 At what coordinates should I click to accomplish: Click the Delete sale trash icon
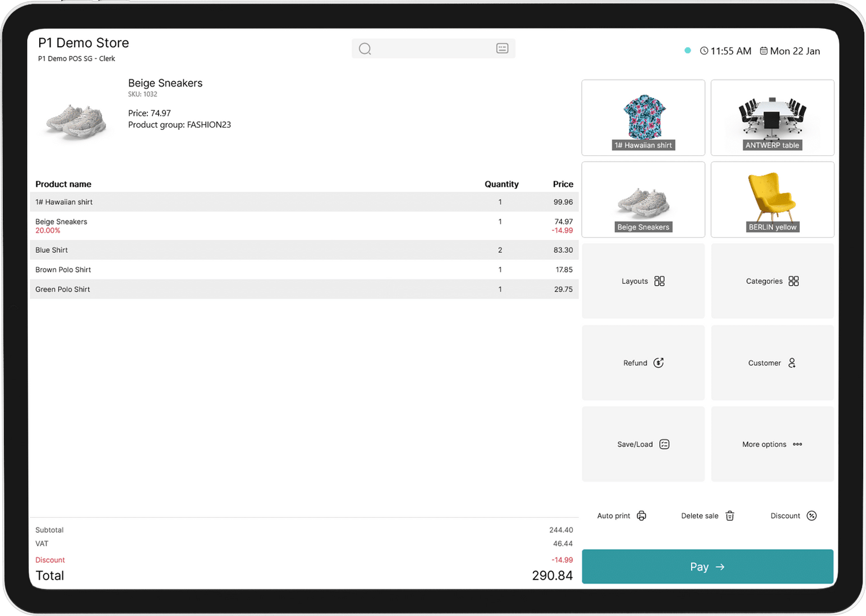click(730, 516)
